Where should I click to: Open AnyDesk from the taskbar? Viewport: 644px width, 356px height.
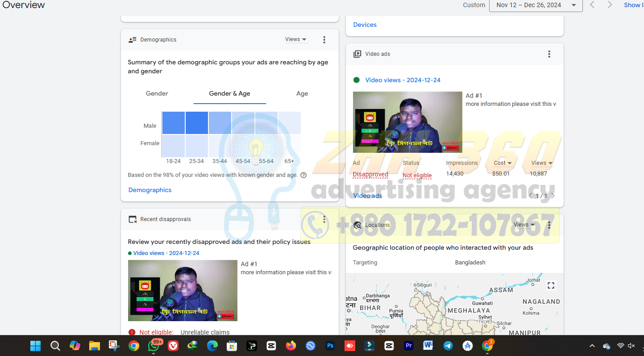350,346
